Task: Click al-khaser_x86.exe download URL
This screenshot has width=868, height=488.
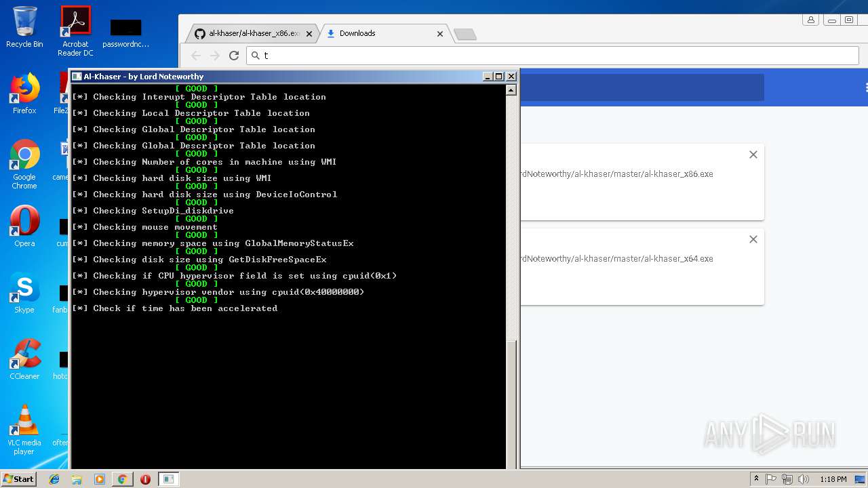Action: click(x=616, y=174)
